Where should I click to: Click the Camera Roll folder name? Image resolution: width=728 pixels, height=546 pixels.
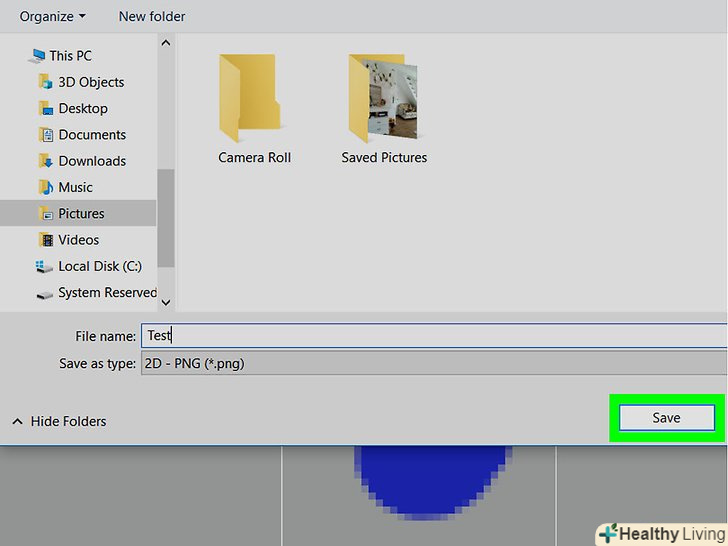(x=254, y=157)
